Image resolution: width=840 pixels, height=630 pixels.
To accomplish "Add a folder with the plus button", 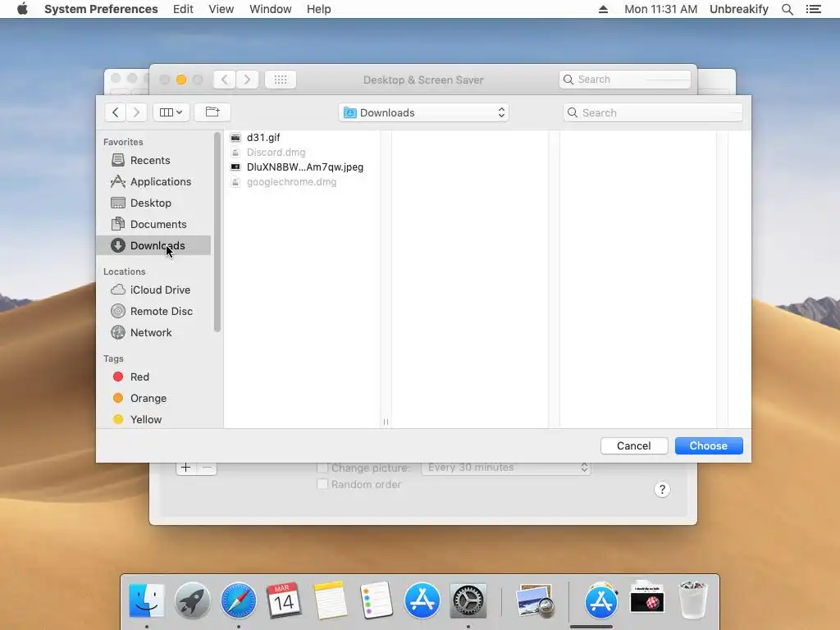I will 186,468.
